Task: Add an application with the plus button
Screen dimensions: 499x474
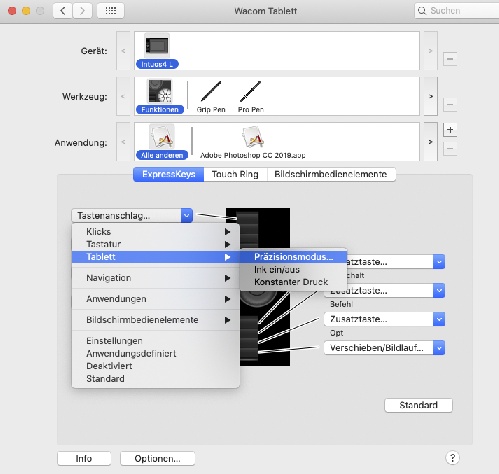Action: (450, 130)
